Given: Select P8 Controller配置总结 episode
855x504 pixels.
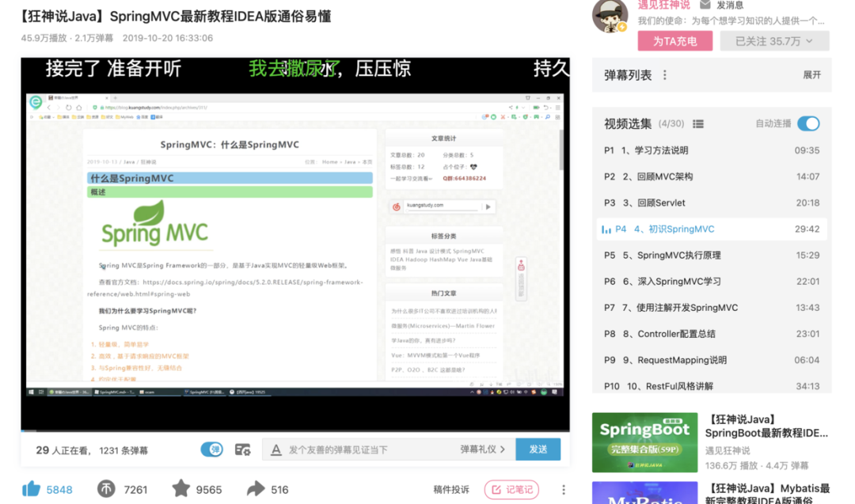Looking at the screenshot, I should tap(712, 333).
